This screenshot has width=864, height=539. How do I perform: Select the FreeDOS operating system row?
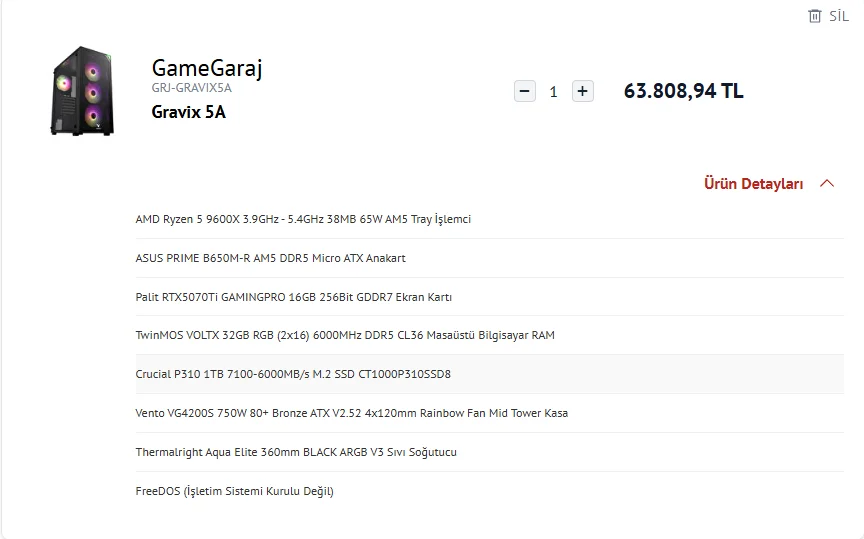pyautogui.click(x=489, y=491)
